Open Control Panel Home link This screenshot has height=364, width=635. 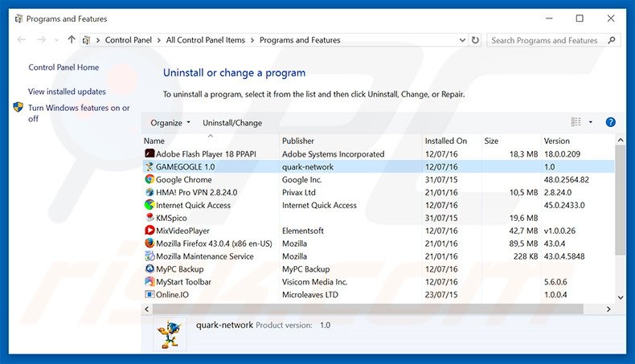(63, 67)
